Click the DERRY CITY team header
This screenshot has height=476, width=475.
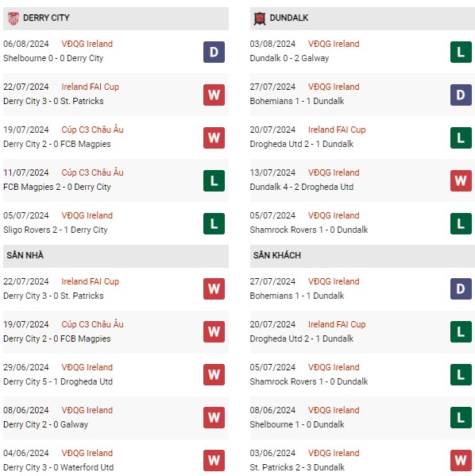116,18
